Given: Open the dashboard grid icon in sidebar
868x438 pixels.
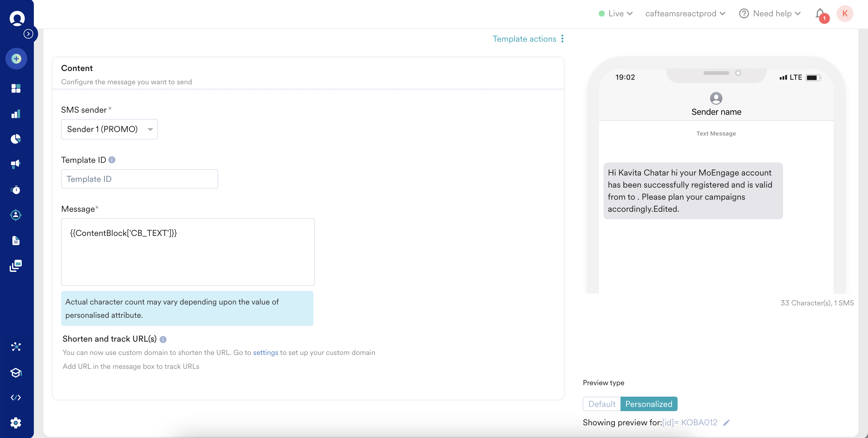Looking at the screenshot, I should click(16, 89).
